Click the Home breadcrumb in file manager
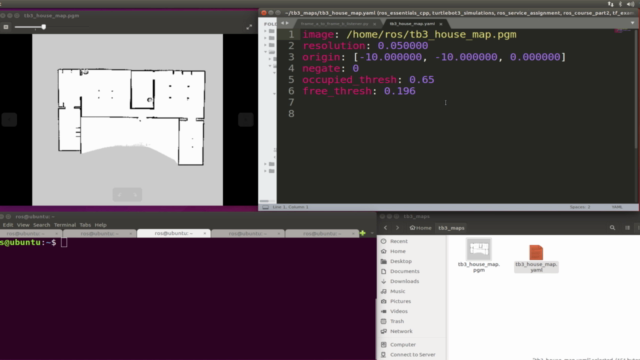The image size is (640, 360). tap(420, 228)
